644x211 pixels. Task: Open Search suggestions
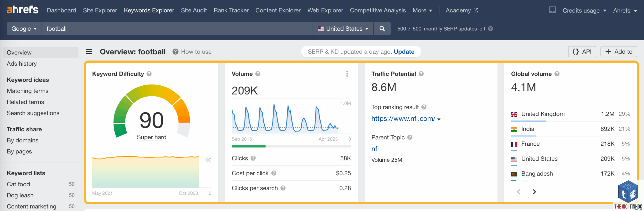click(x=33, y=113)
